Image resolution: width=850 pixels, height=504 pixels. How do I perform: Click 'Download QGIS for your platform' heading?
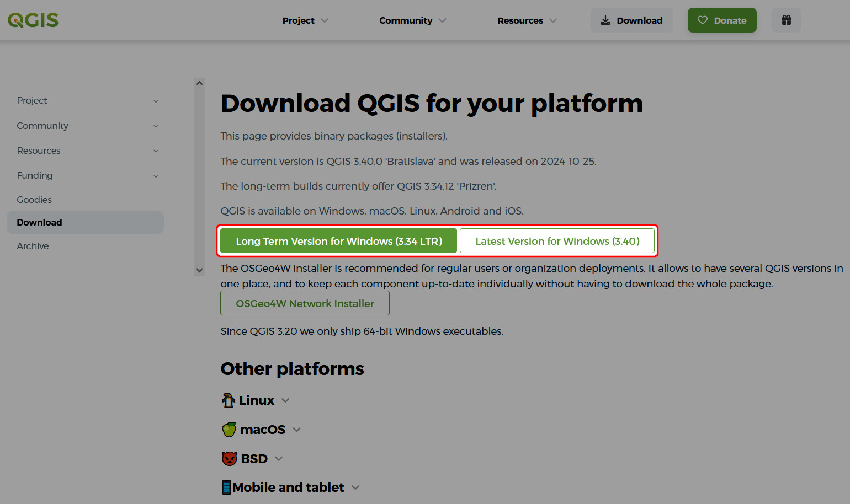(x=432, y=103)
